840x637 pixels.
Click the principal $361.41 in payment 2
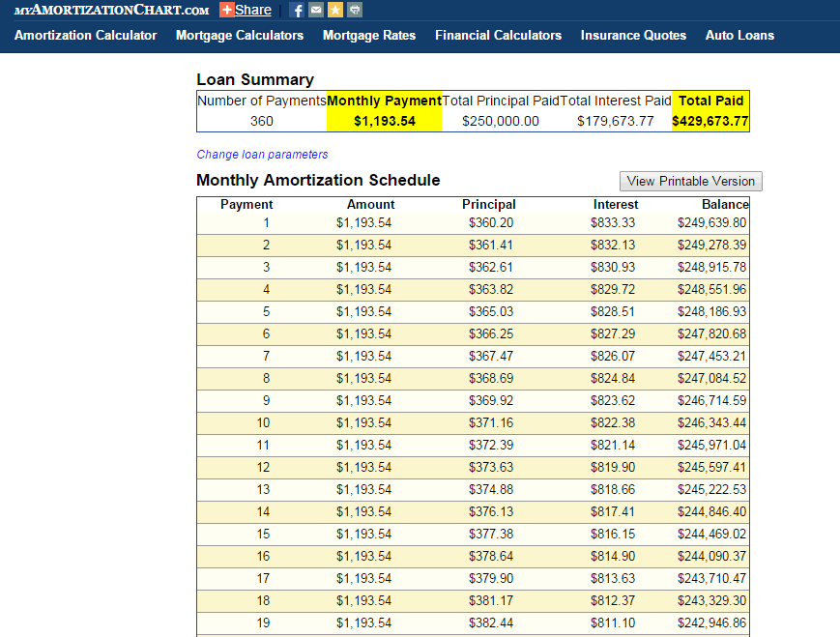tap(491, 246)
